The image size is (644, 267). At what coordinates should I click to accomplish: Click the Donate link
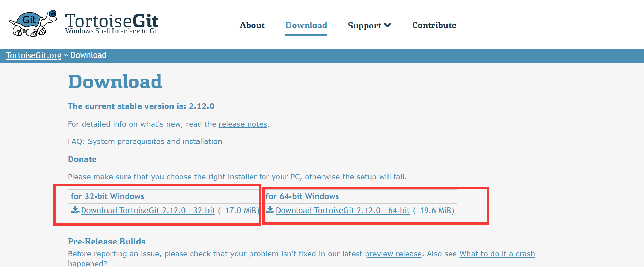pyautogui.click(x=82, y=159)
